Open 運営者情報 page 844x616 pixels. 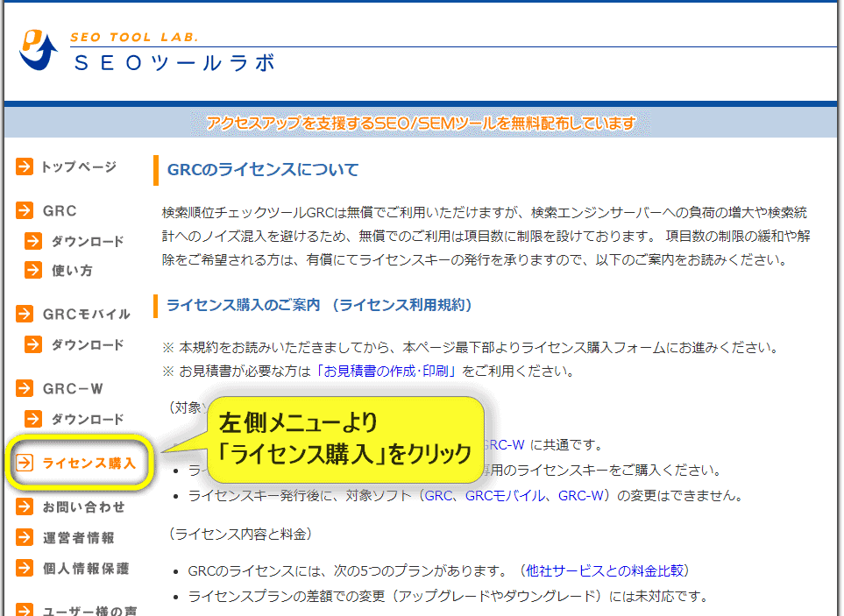coord(79,538)
